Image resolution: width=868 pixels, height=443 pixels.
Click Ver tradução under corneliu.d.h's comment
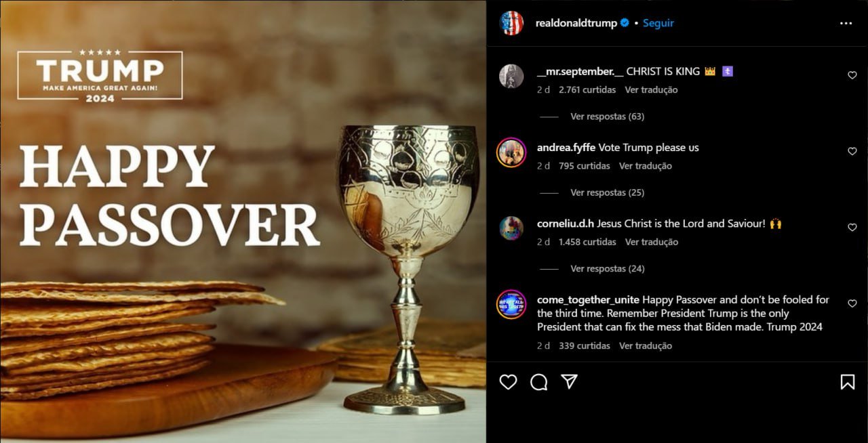tap(651, 242)
